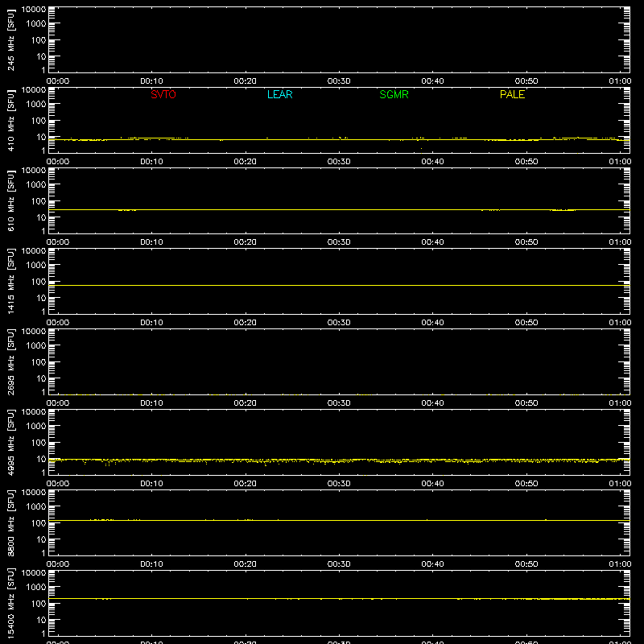Click the 00:50 time label below the 2695 MHz panel

(526, 403)
